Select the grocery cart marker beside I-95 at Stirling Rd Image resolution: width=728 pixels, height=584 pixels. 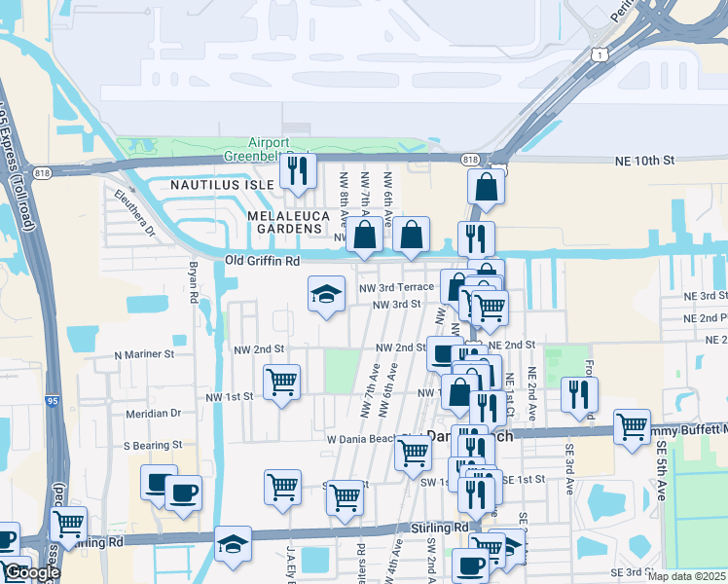(68, 527)
